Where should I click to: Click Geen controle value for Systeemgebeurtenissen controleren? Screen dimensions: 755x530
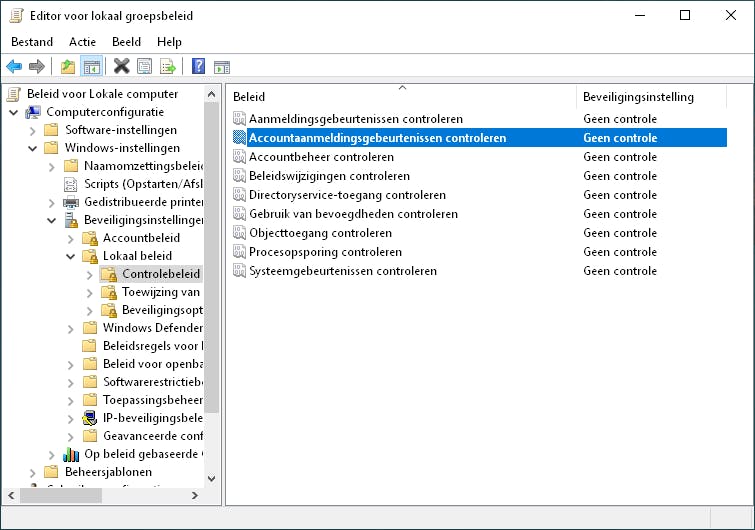620,271
